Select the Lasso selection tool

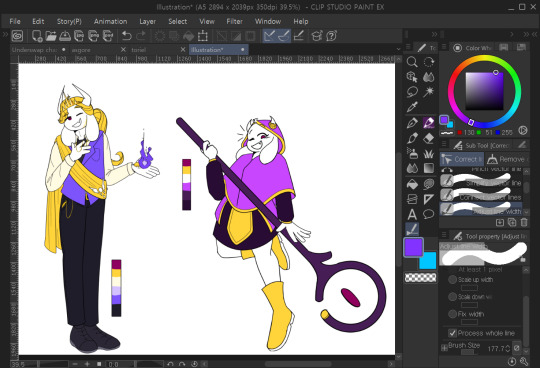click(412, 92)
